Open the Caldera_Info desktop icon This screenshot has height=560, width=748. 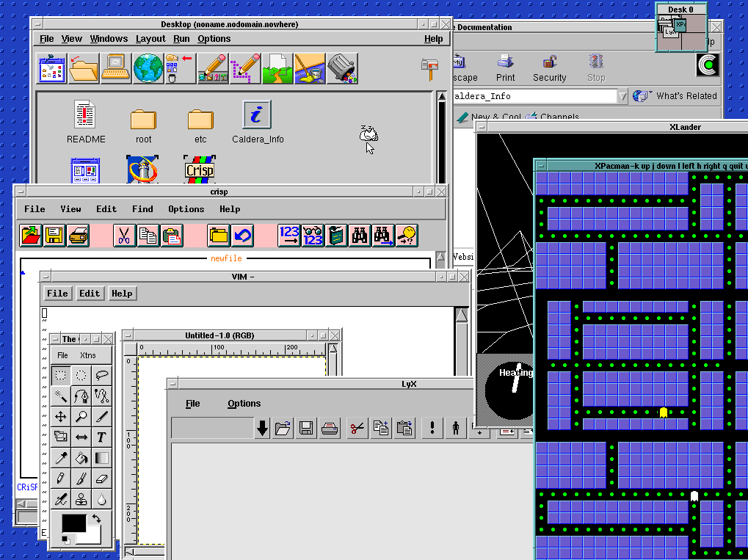257,115
